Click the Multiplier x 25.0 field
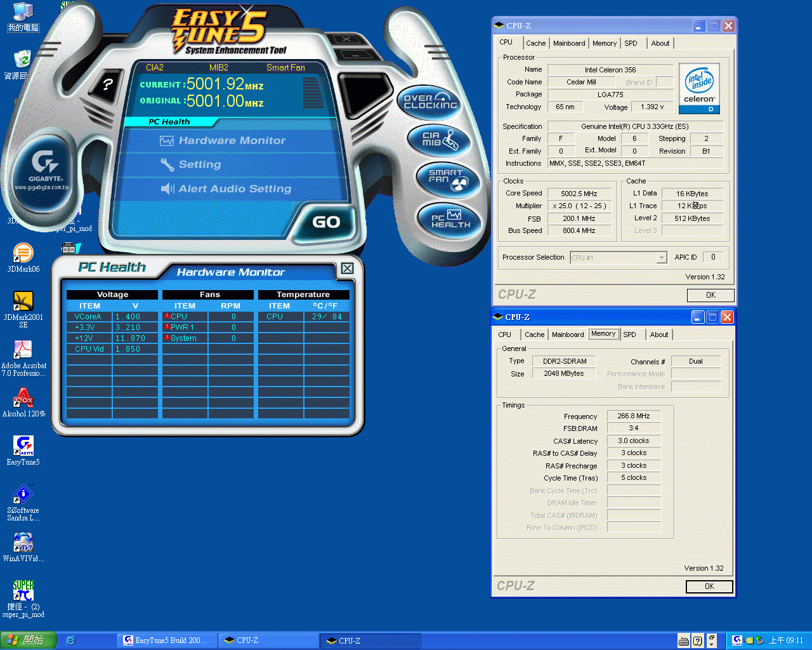Viewport: 812px width, 650px height. point(579,206)
